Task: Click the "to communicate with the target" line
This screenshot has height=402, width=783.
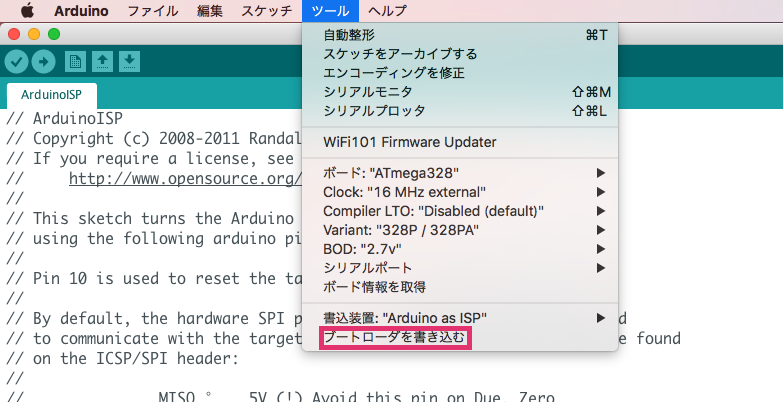Action: pyautogui.click(x=154, y=339)
